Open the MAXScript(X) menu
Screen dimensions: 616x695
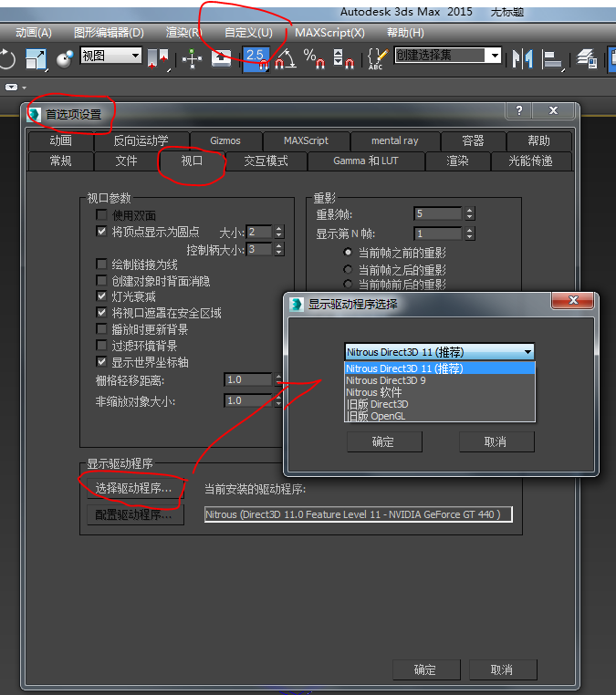click(x=329, y=33)
